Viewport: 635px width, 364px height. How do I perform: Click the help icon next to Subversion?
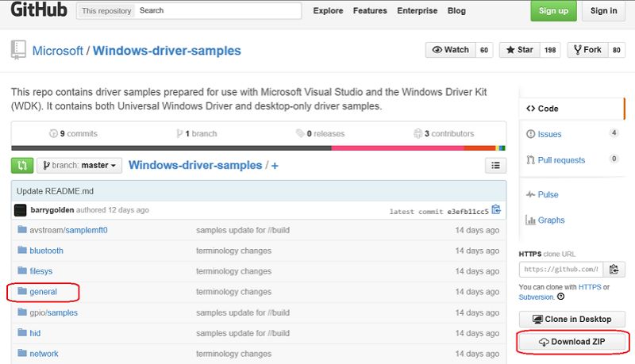click(x=561, y=297)
